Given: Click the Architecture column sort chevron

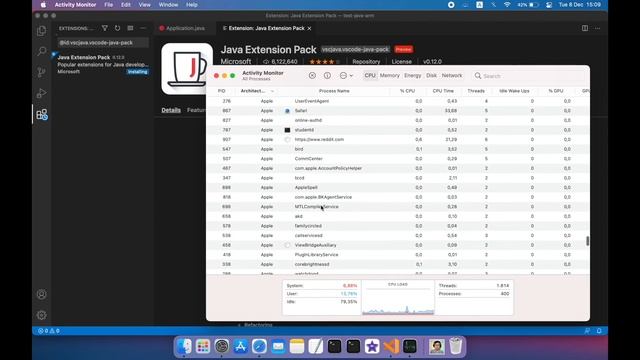Looking at the screenshot, I should pos(272,91).
